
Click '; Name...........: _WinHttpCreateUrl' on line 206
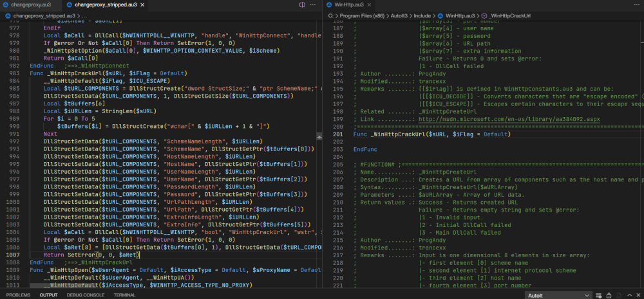[415, 172]
